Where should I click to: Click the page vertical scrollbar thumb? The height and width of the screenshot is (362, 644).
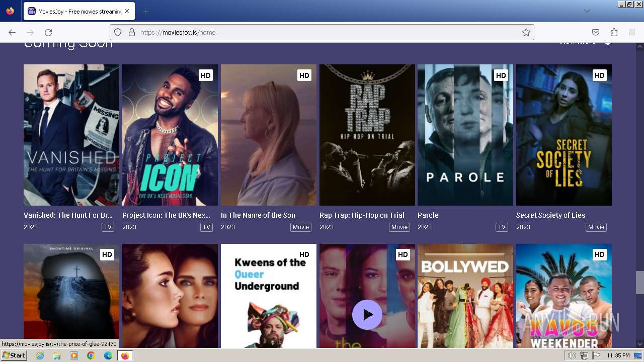click(639, 283)
